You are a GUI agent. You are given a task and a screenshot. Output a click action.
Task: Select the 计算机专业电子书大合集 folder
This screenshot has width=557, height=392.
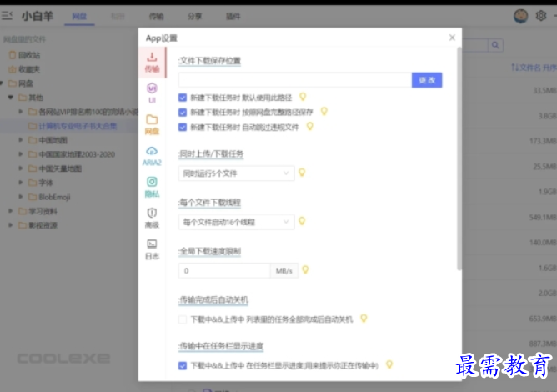(x=78, y=126)
